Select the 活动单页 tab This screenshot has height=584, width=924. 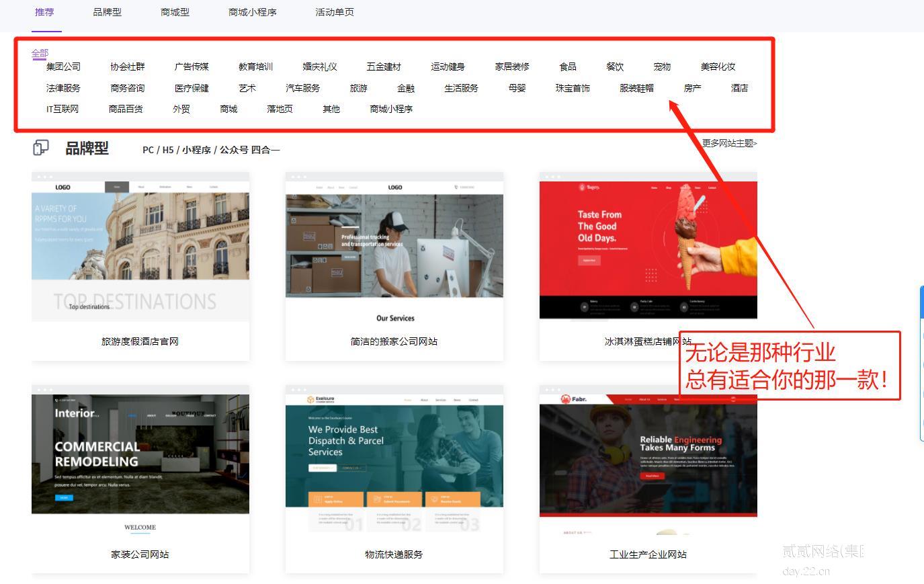(334, 12)
